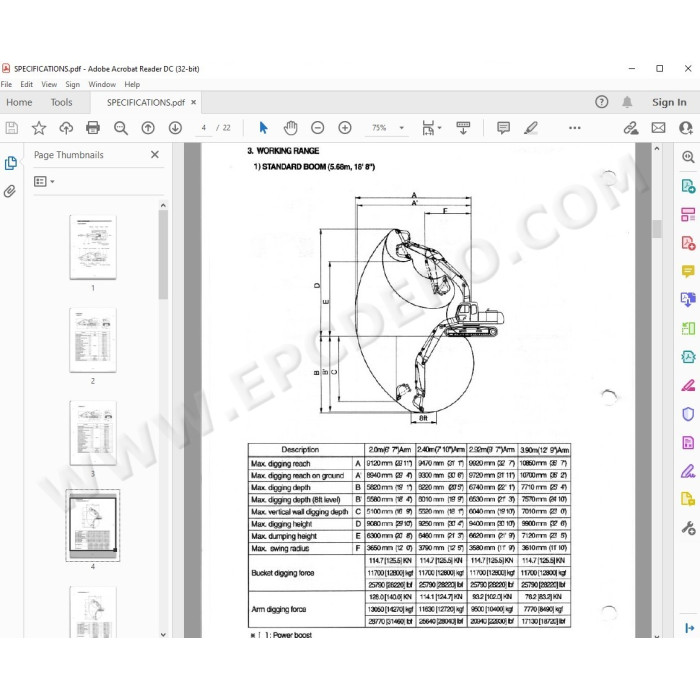Add a comment sticky note
The height and width of the screenshot is (700, 700).
[x=503, y=128]
